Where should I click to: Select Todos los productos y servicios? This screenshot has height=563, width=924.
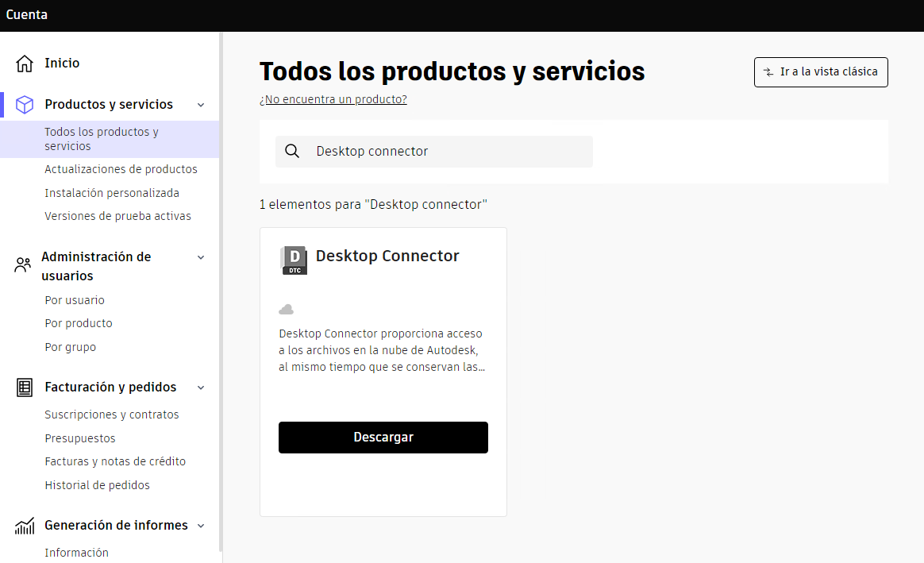tap(109, 139)
